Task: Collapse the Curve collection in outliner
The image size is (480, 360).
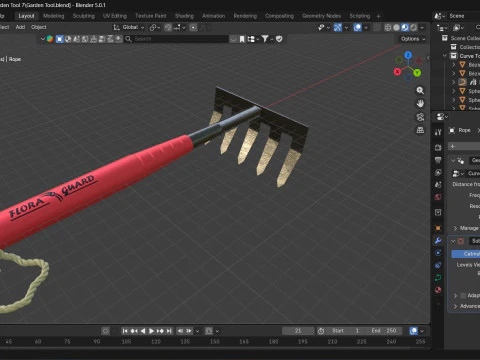Action: tap(445, 56)
